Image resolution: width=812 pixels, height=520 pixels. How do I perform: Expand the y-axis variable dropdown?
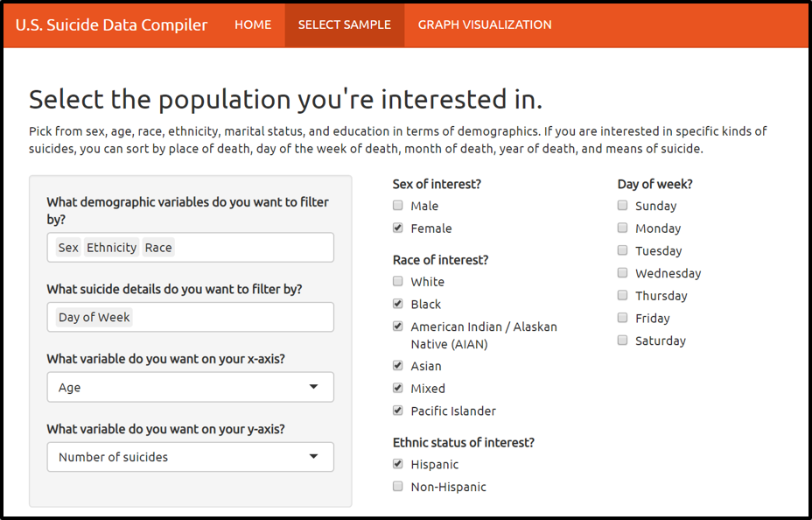[190, 457]
